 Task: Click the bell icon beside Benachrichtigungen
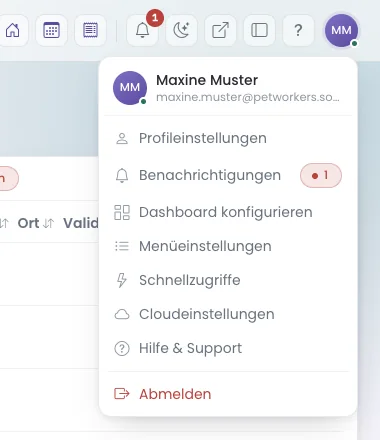(x=122, y=175)
